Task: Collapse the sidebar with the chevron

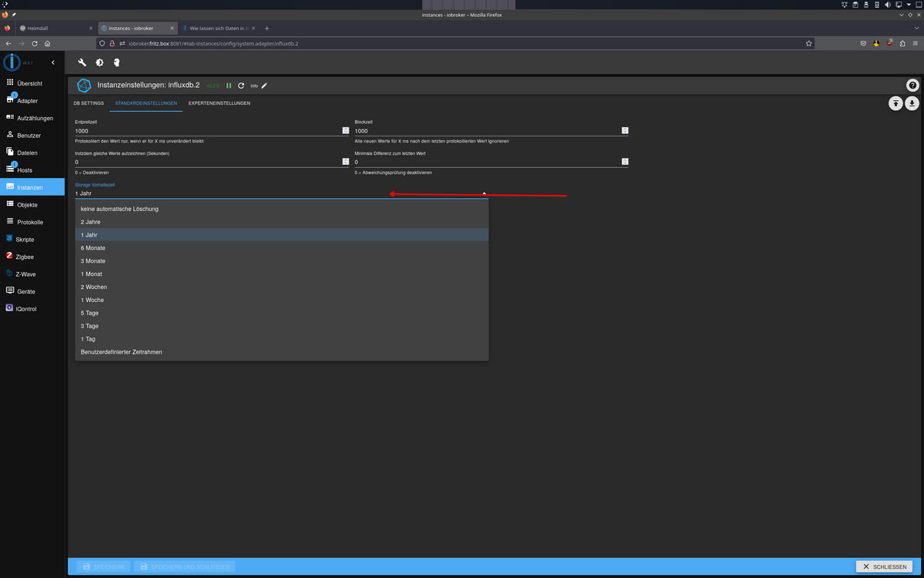Action: (53, 62)
